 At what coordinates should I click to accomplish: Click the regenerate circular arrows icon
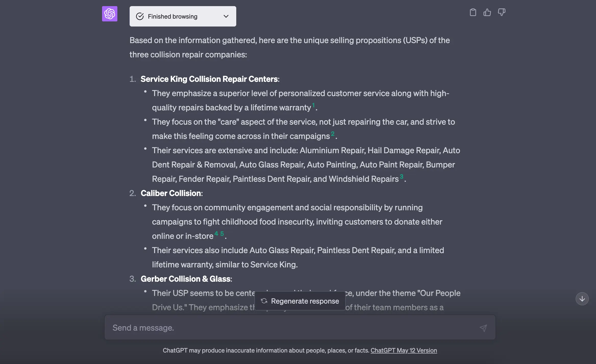(264, 301)
